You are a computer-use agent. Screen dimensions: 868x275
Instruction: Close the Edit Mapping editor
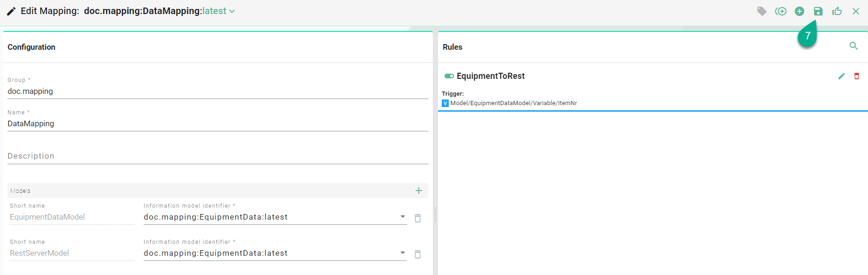click(x=856, y=11)
